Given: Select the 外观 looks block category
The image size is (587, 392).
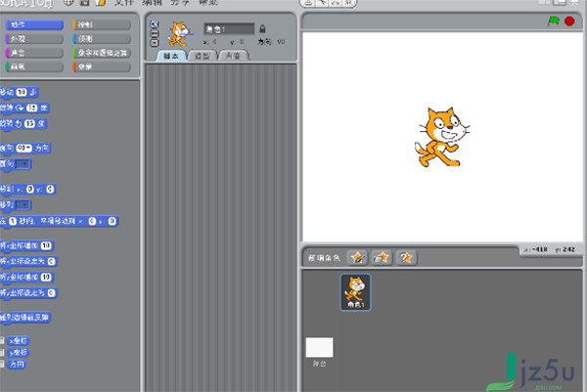Looking at the screenshot, I should (x=34, y=39).
